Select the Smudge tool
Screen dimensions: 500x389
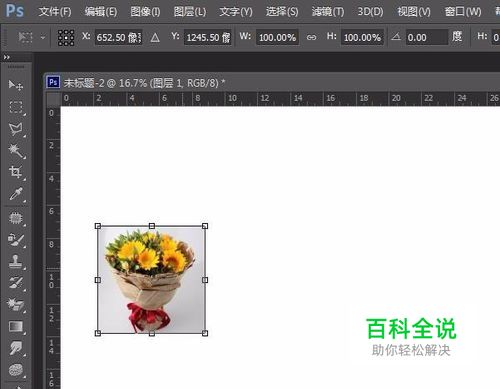[x=16, y=348]
